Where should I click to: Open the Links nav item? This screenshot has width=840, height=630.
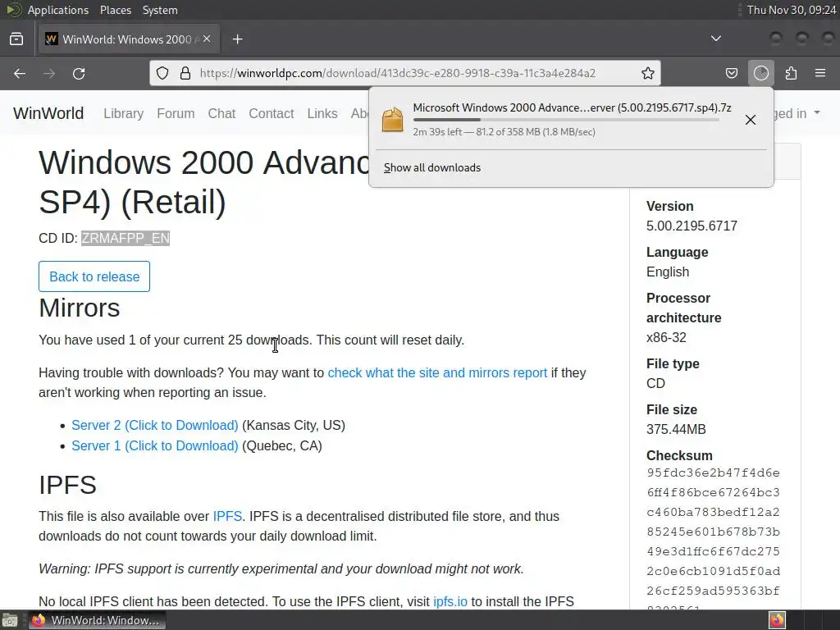(322, 113)
